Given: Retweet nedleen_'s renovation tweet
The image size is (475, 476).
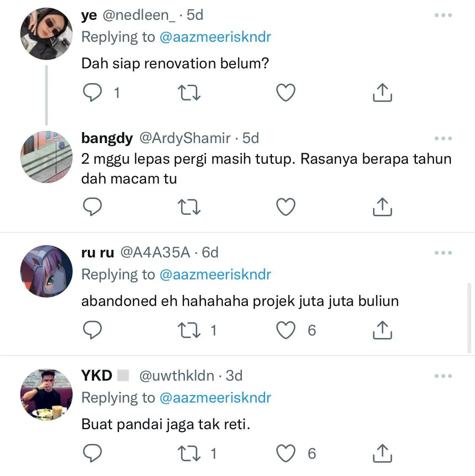Looking at the screenshot, I should click(189, 92).
